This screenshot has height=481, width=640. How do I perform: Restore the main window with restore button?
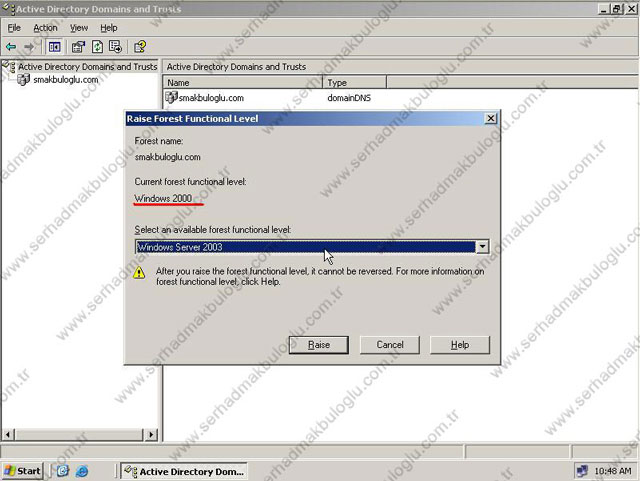(x=617, y=9)
